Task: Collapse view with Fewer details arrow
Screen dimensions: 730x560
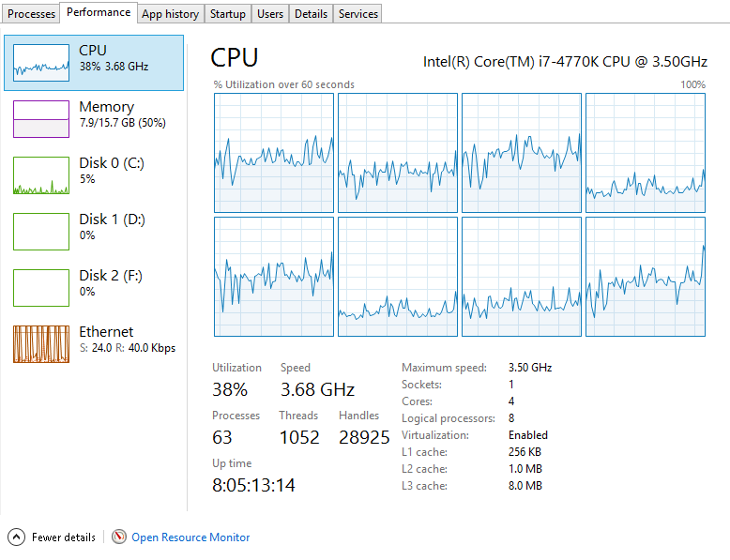Action: (17, 537)
